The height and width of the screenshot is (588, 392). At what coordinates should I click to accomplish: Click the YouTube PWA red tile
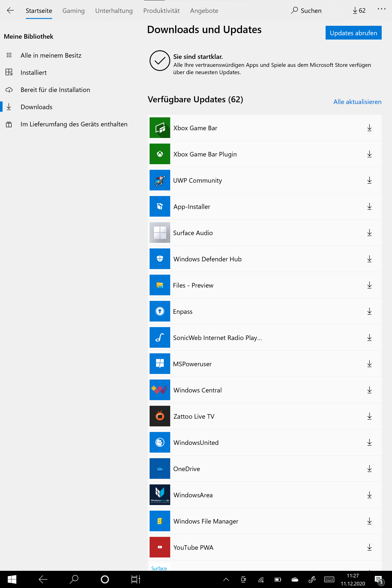pyautogui.click(x=160, y=547)
